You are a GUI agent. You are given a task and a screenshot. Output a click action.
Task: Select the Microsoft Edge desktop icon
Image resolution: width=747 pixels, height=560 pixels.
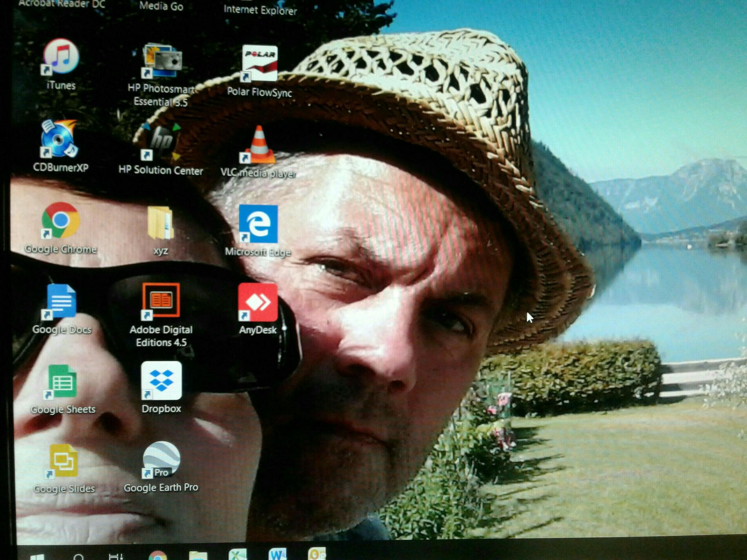258,223
